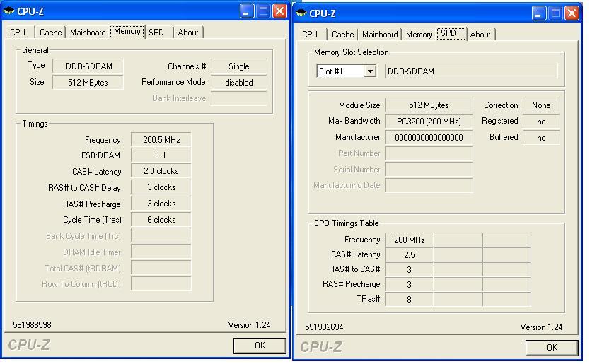Click Performance Mode field showing disabled
The height and width of the screenshot is (364, 597).
tap(238, 82)
